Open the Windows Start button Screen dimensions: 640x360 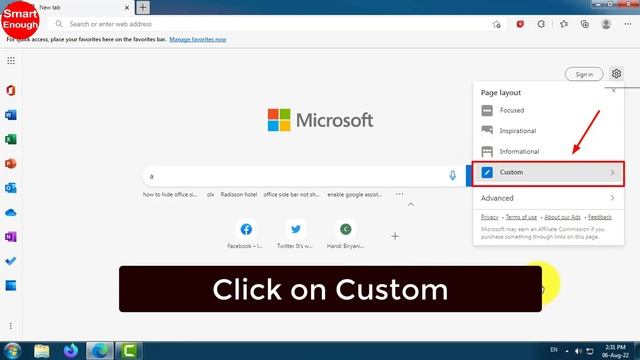tap(12, 351)
